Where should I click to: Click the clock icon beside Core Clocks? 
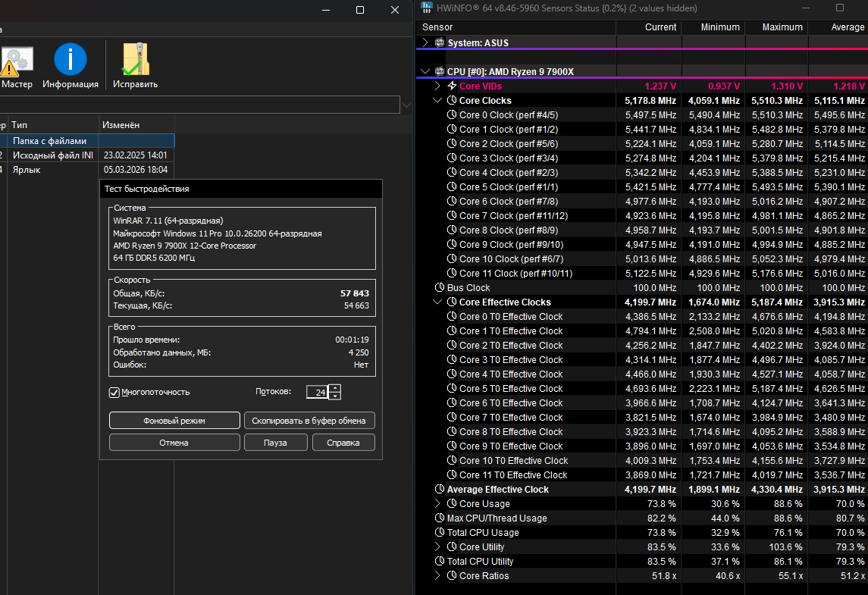tap(452, 100)
